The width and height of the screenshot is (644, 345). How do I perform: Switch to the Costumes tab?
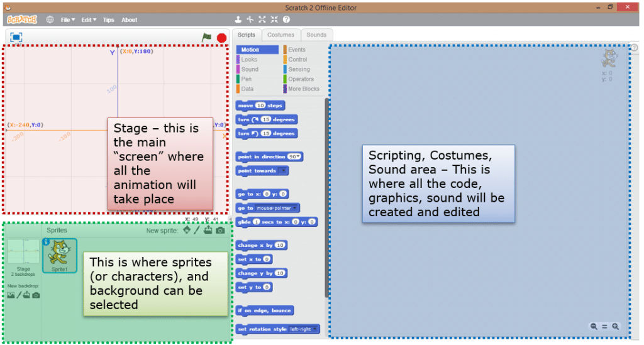(281, 35)
